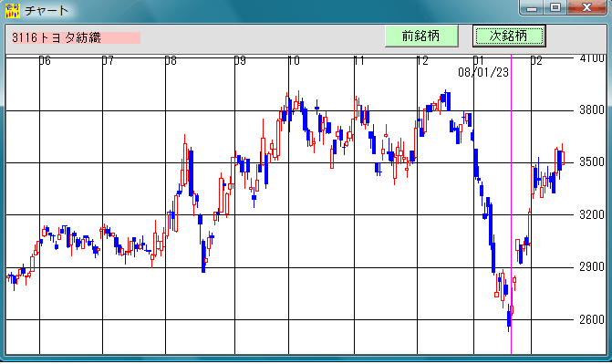Click the 11 month label on chart

359,60
